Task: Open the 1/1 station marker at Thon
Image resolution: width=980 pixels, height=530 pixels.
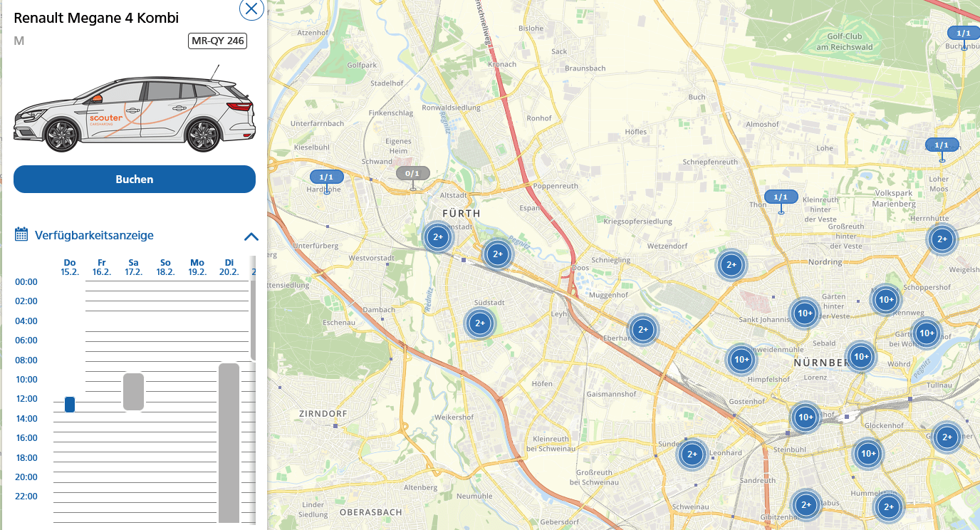Action: point(781,197)
